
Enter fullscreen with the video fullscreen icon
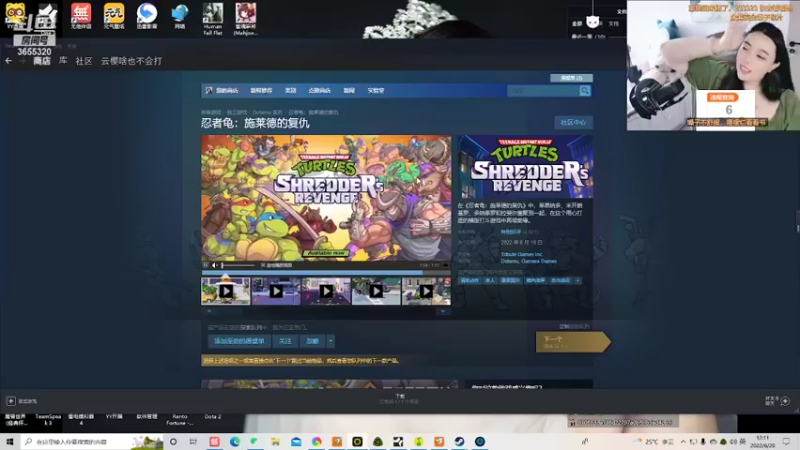pyautogui.click(x=445, y=265)
